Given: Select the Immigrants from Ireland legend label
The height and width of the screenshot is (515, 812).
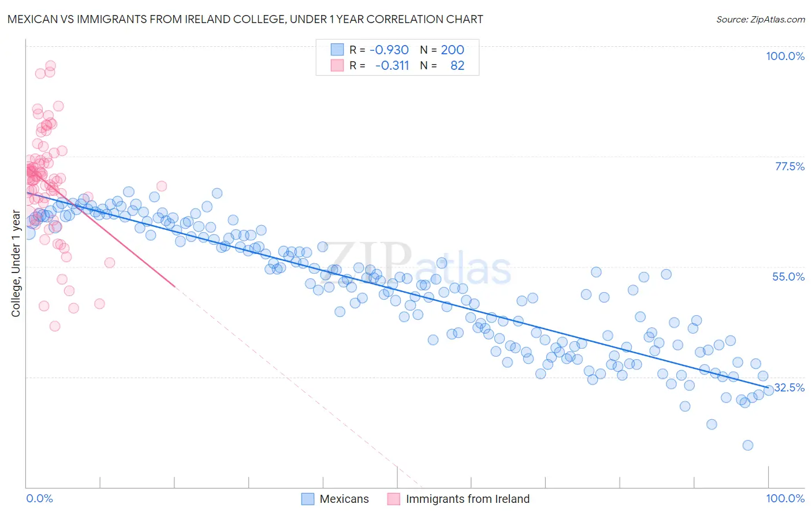Looking at the screenshot, I should tap(468, 499).
